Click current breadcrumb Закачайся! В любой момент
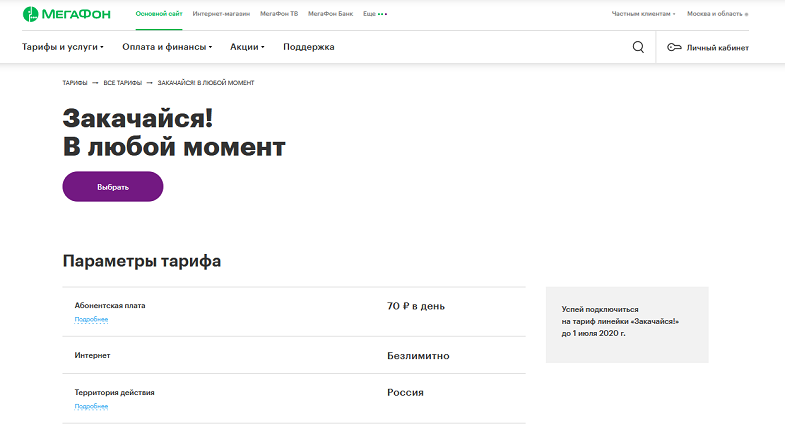This screenshot has width=785, height=431. (206, 83)
